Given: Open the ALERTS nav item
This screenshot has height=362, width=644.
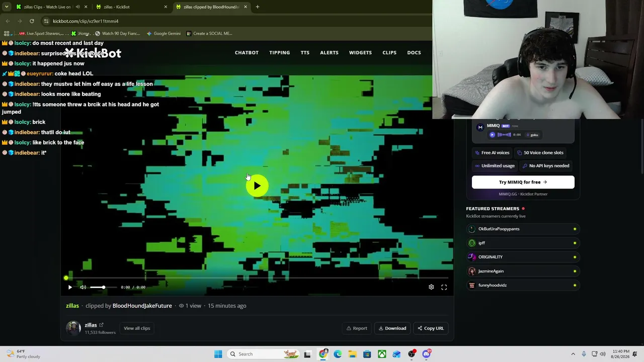Looking at the screenshot, I should 329,52.
